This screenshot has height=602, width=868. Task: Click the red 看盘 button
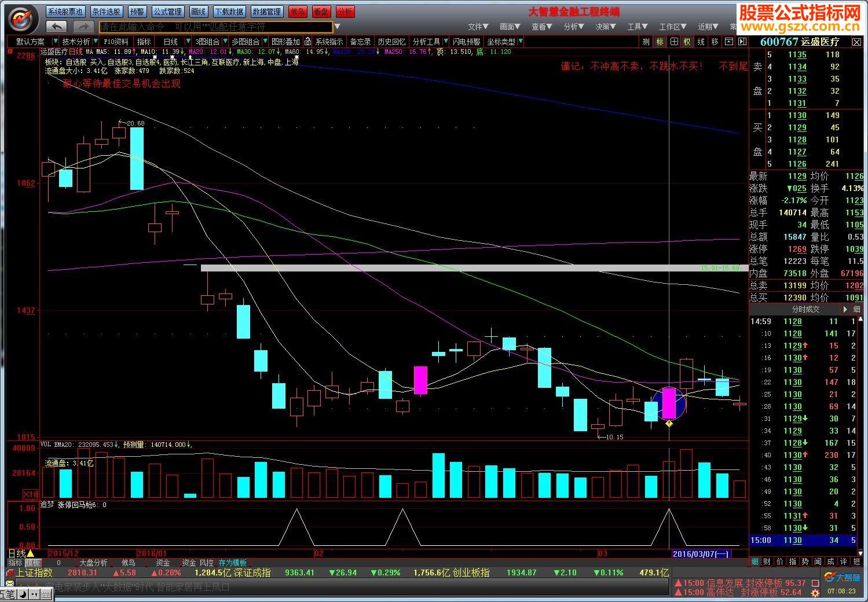click(x=321, y=12)
